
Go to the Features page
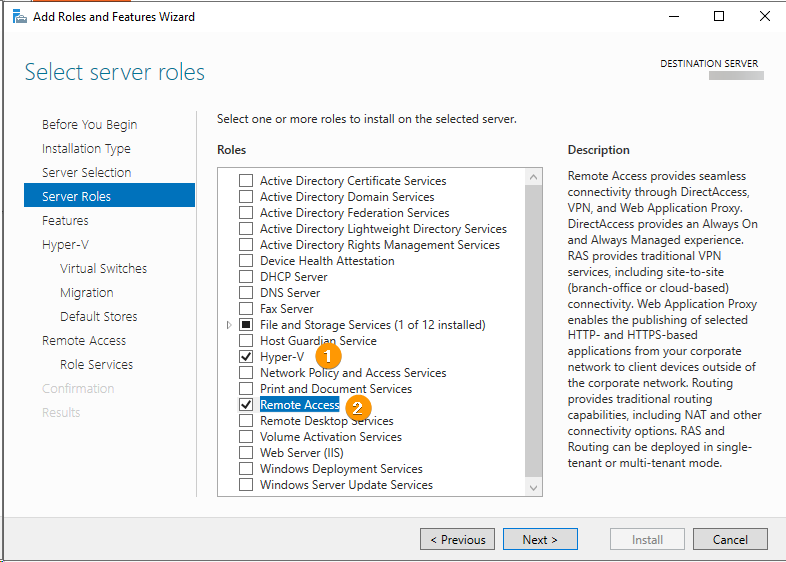point(65,221)
